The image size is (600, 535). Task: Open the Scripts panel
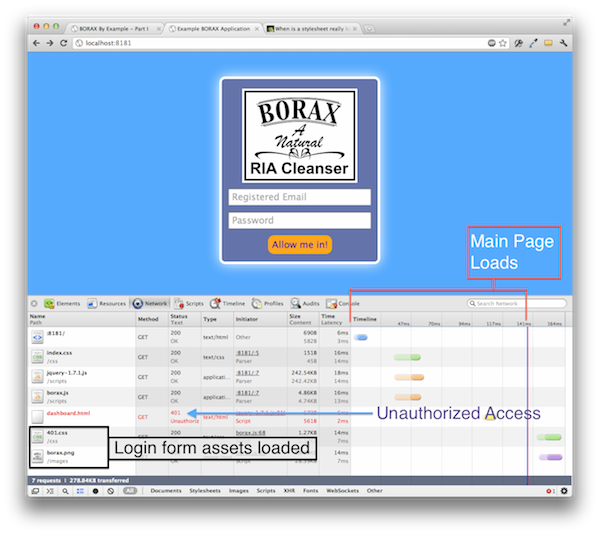pos(189,303)
